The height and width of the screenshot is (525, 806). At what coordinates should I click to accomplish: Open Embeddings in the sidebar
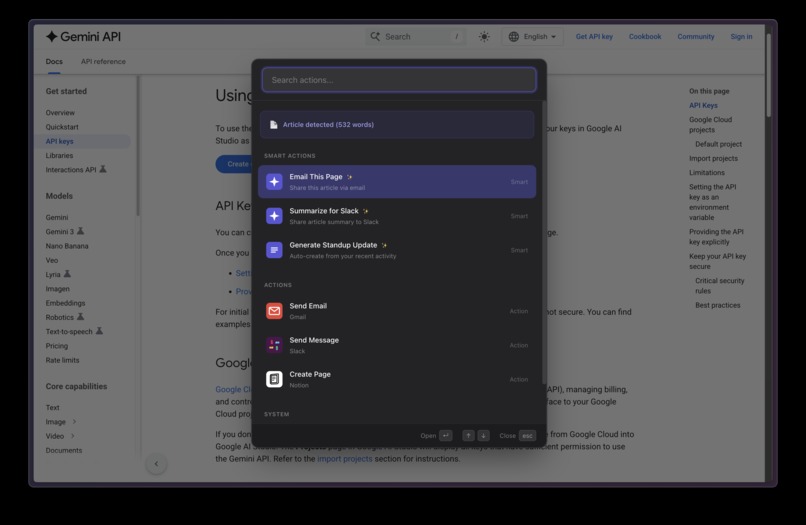65,303
